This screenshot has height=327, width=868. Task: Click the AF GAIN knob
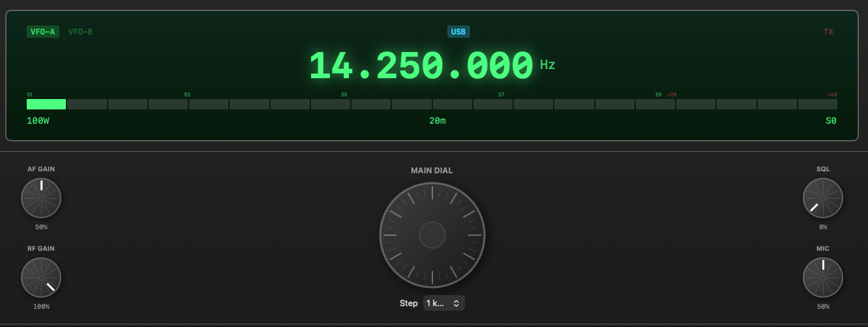click(41, 198)
